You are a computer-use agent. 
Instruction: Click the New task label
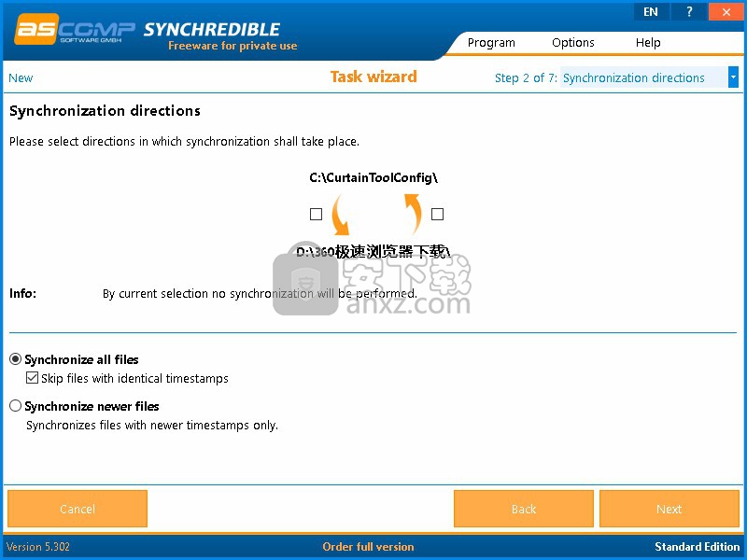21,78
